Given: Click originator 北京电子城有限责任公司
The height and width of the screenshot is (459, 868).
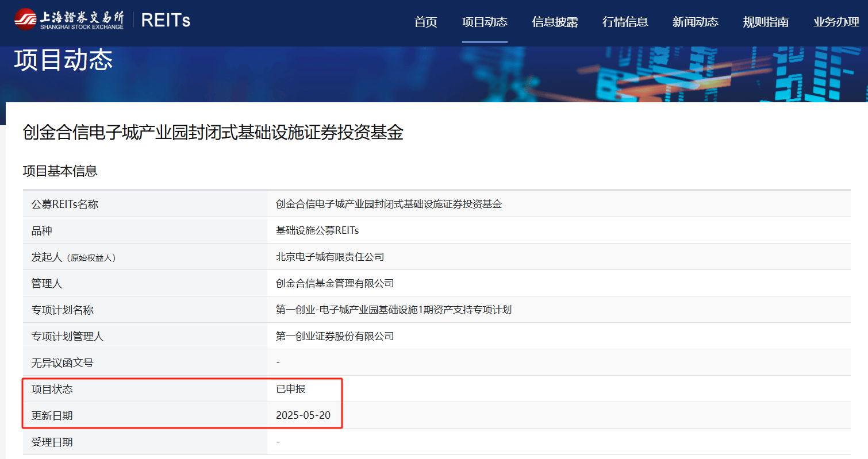Looking at the screenshot, I should pyautogui.click(x=329, y=257).
